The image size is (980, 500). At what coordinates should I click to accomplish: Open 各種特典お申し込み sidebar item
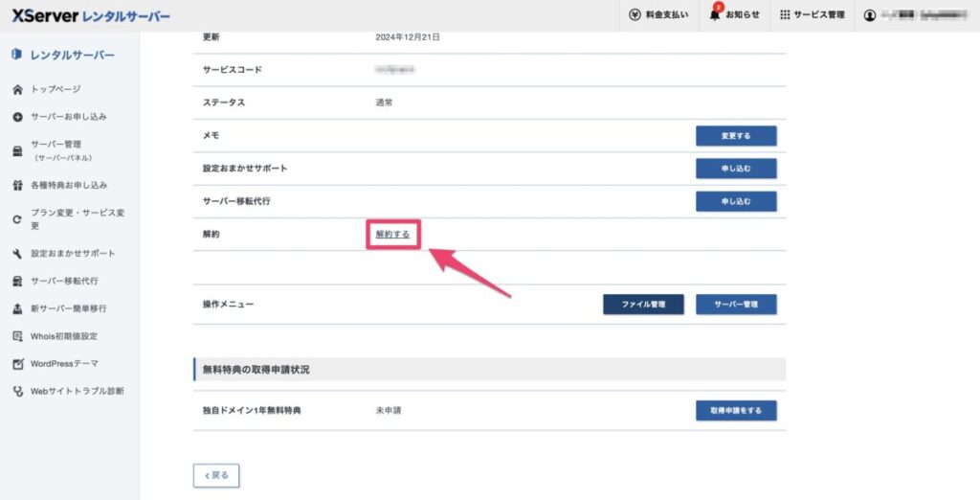[69, 185]
